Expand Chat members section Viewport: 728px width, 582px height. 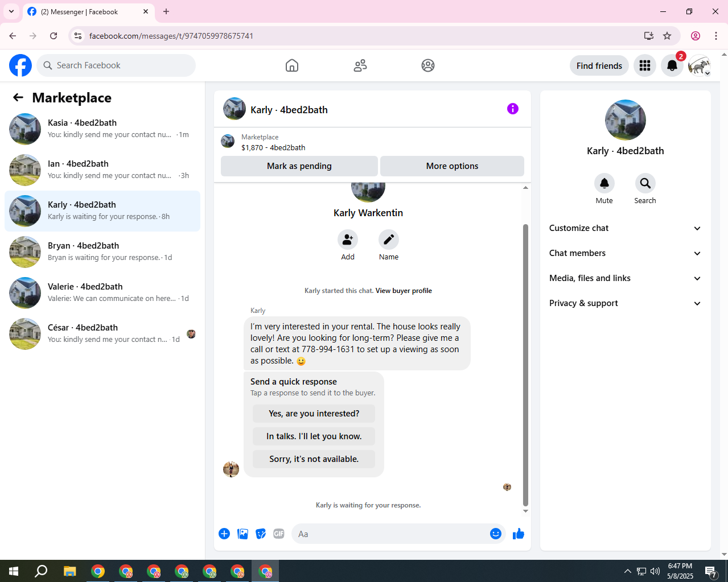(626, 253)
